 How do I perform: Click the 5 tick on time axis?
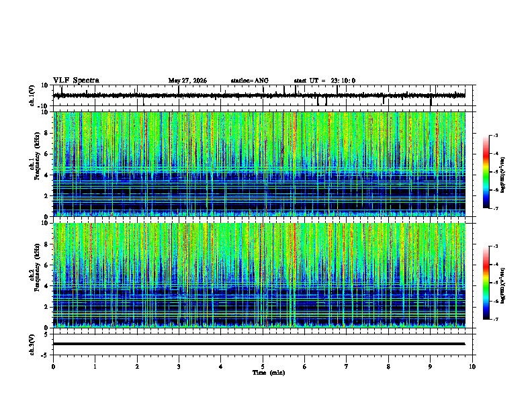[x=263, y=367]
